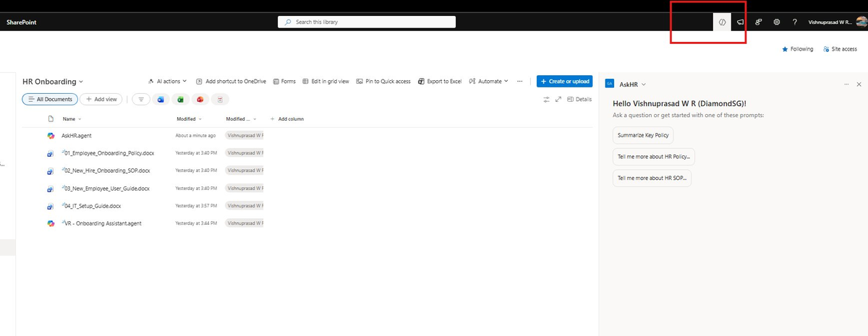This screenshot has width=868, height=336.
Task: Open 04_IT_Setup_Guide.docx
Action: (92, 206)
